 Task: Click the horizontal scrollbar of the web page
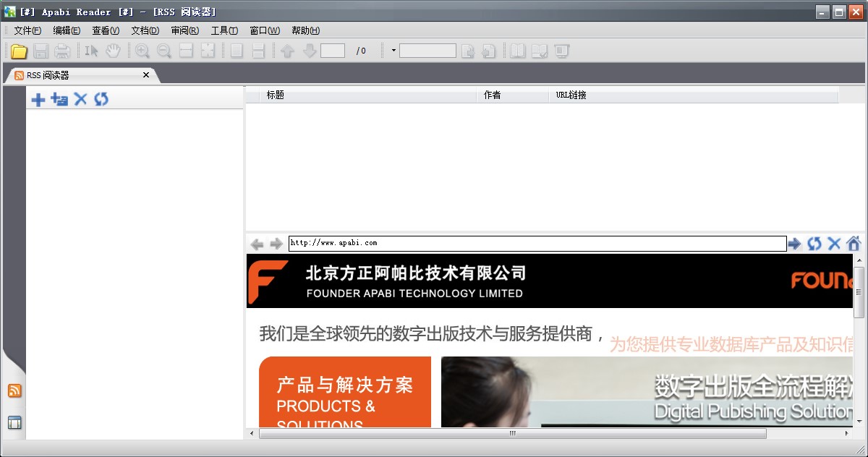point(512,433)
